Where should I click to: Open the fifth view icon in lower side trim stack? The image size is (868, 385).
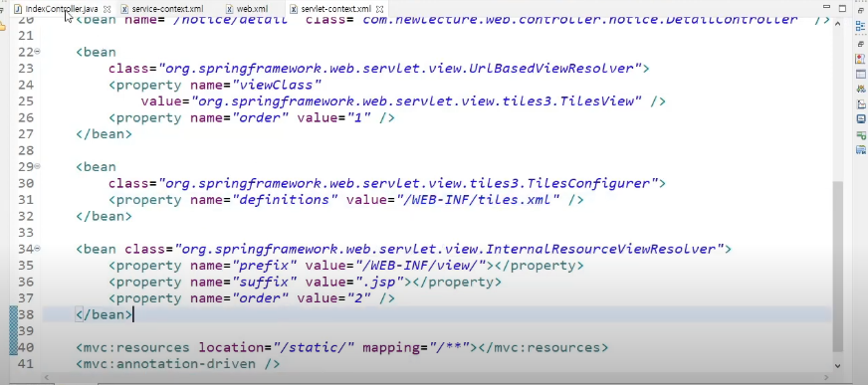click(x=861, y=104)
